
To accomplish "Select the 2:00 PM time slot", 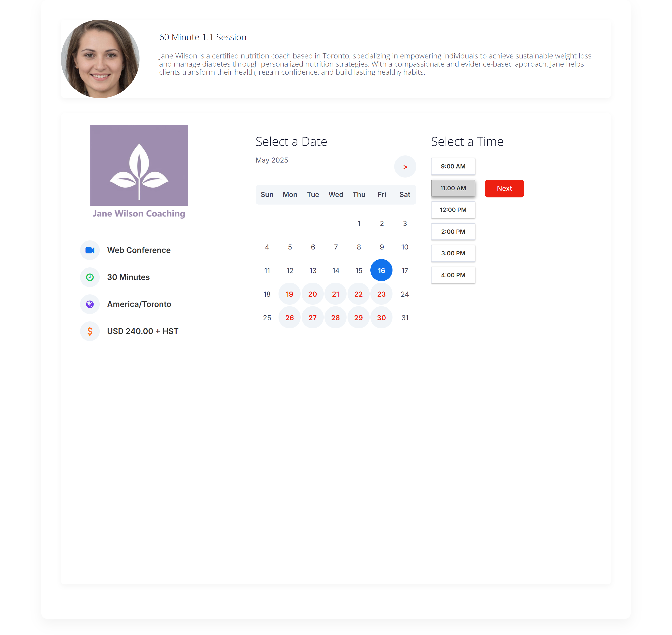I will pos(453,232).
